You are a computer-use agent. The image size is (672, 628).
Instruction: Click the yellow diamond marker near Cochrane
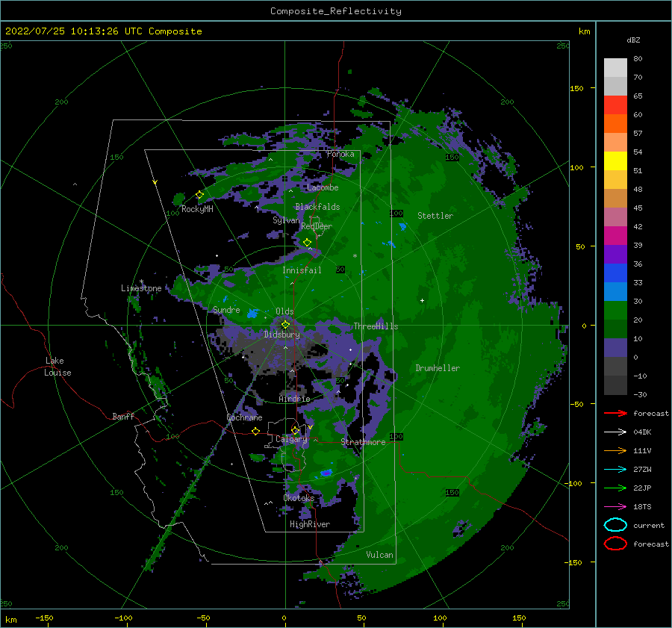[x=256, y=432]
